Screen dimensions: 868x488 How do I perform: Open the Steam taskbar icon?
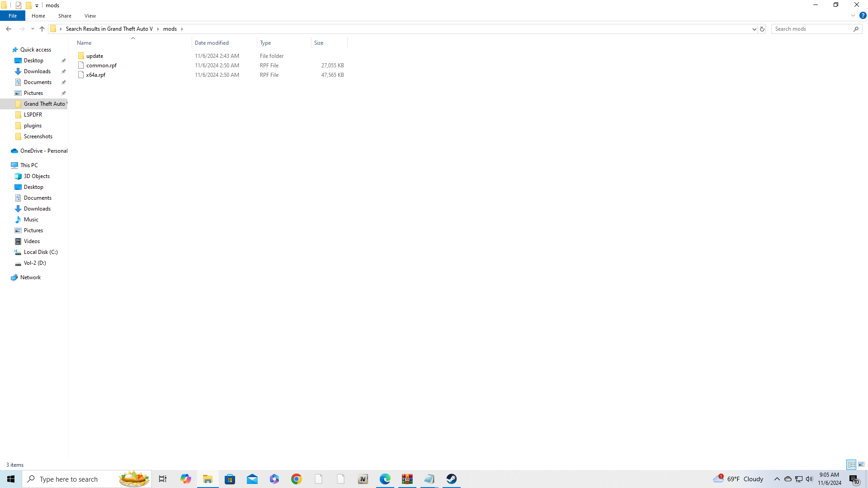[x=451, y=479]
